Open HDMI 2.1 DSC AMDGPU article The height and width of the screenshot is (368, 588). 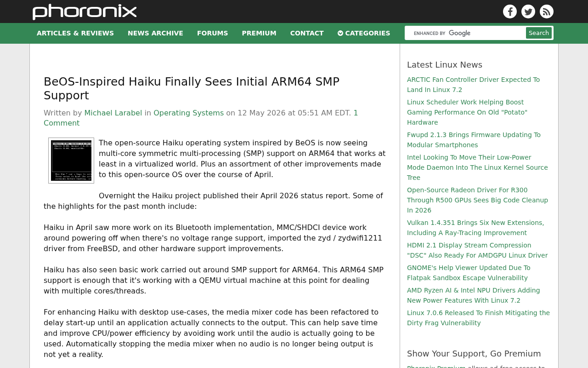[477, 250]
